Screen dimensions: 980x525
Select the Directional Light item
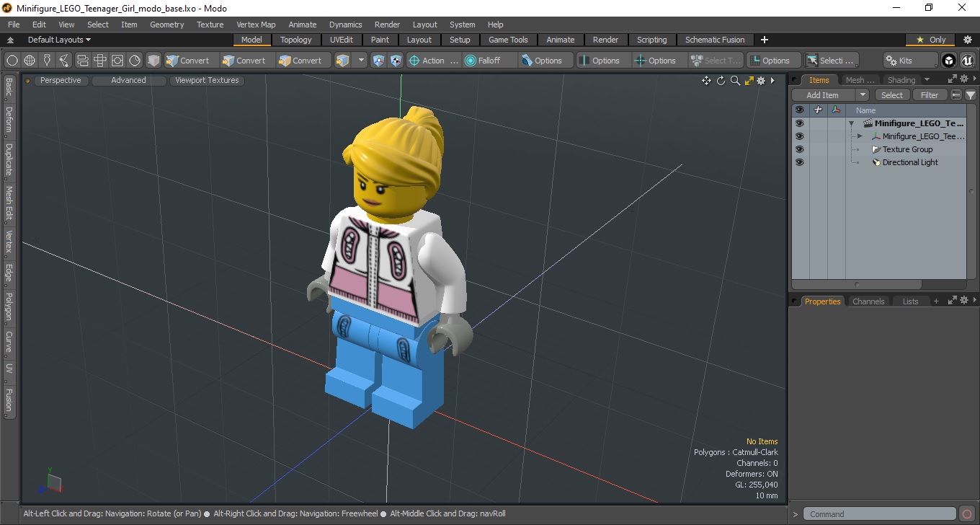[910, 162]
